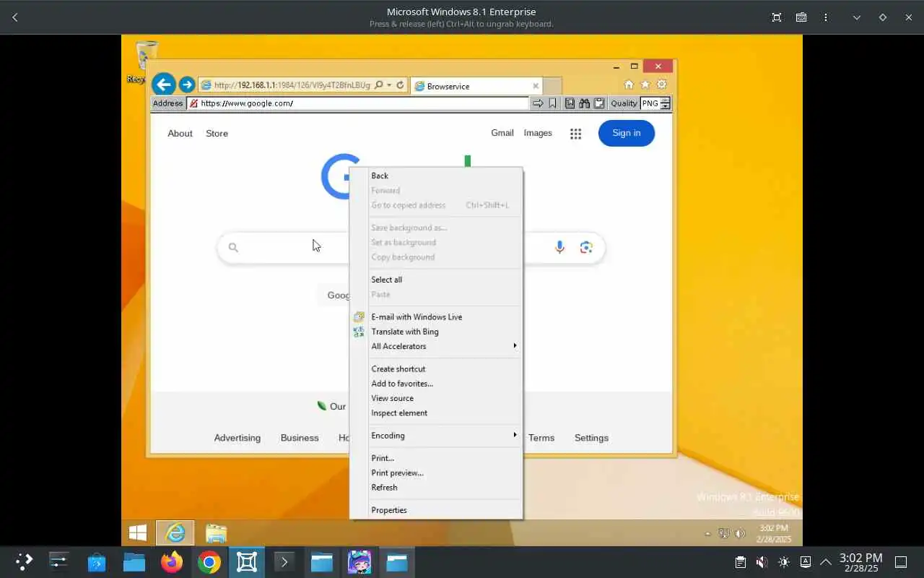
Task: Open the Encoding submenu arrow
Action: (515, 434)
